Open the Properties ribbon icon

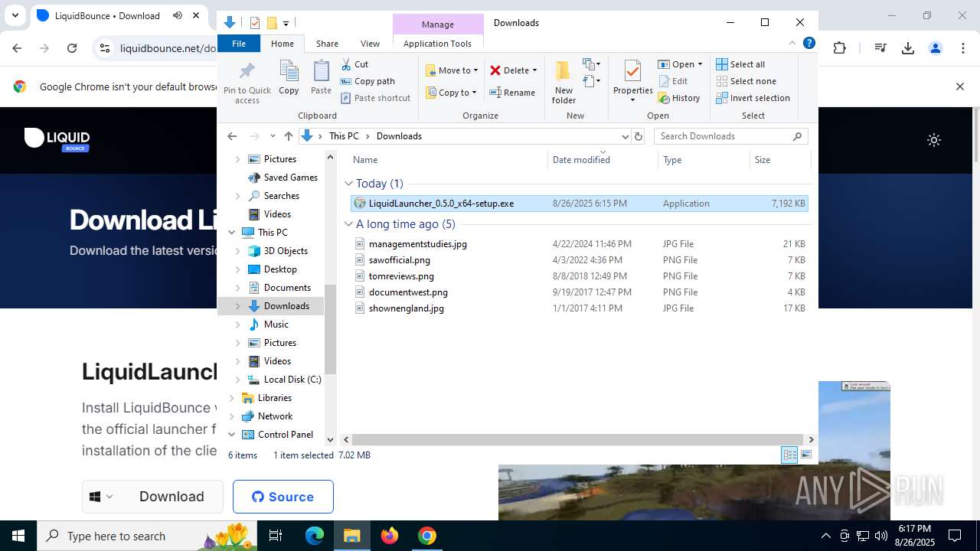click(x=632, y=82)
